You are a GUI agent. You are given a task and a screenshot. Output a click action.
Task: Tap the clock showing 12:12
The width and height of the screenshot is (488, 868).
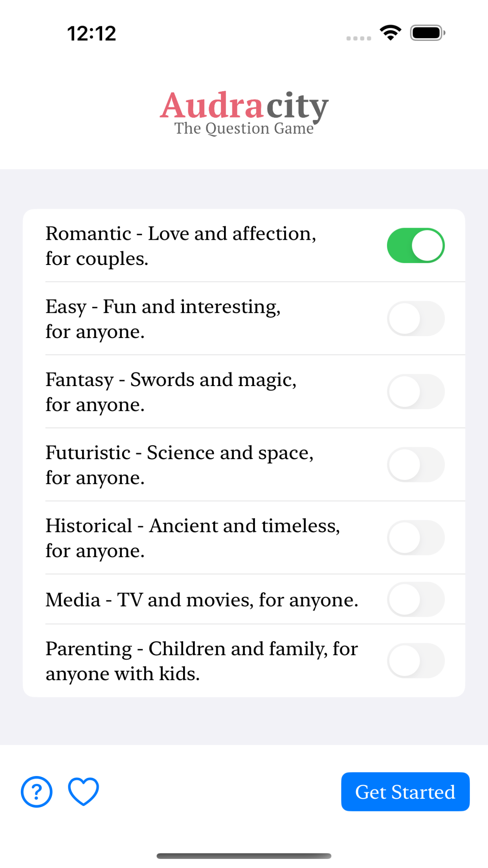(x=92, y=33)
